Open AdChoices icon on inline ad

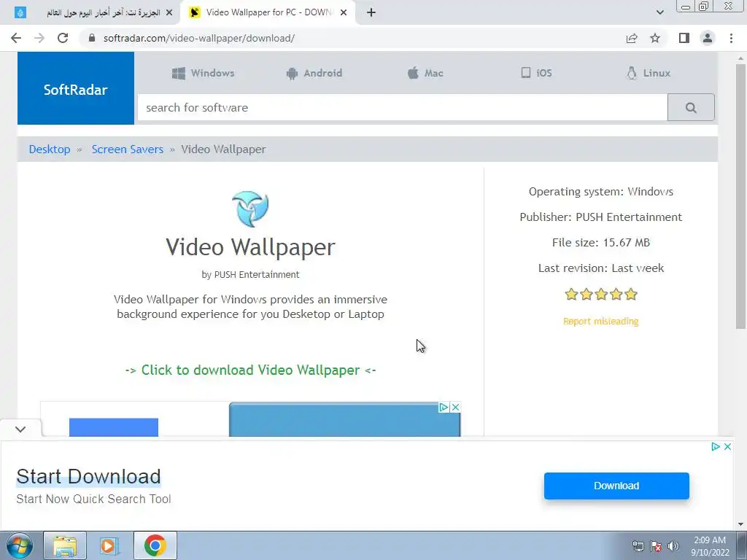pyautogui.click(x=444, y=407)
